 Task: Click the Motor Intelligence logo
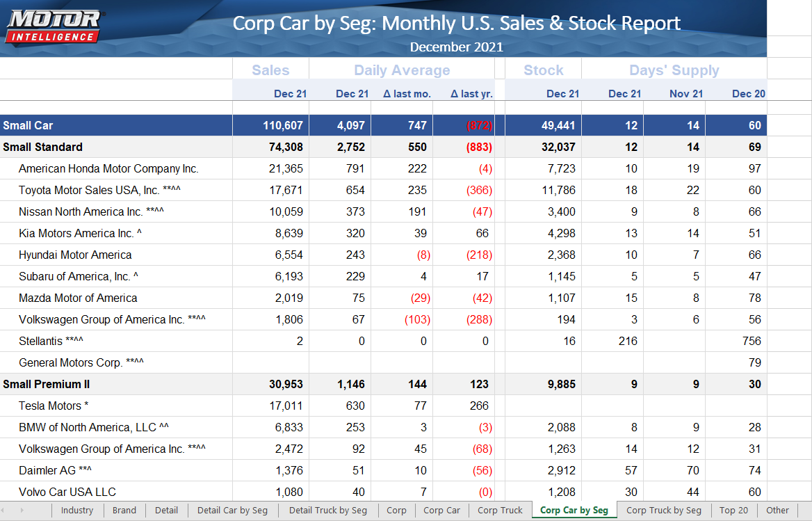pyautogui.click(x=54, y=27)
